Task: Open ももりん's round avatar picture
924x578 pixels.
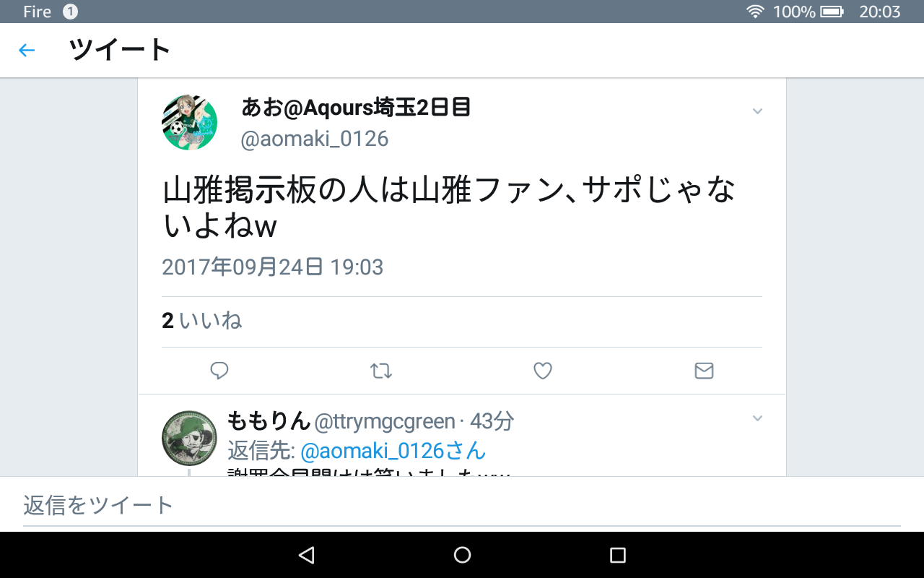Action: point(189,439)
